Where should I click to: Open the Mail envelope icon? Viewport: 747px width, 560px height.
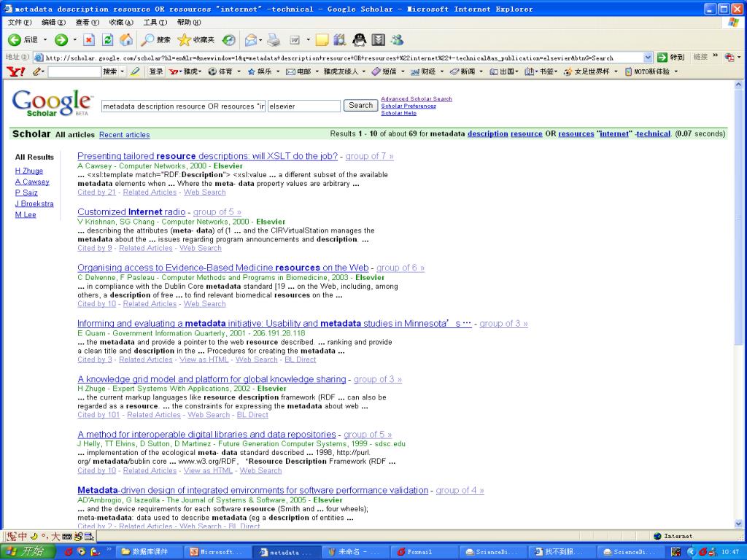tap(250, 40)
